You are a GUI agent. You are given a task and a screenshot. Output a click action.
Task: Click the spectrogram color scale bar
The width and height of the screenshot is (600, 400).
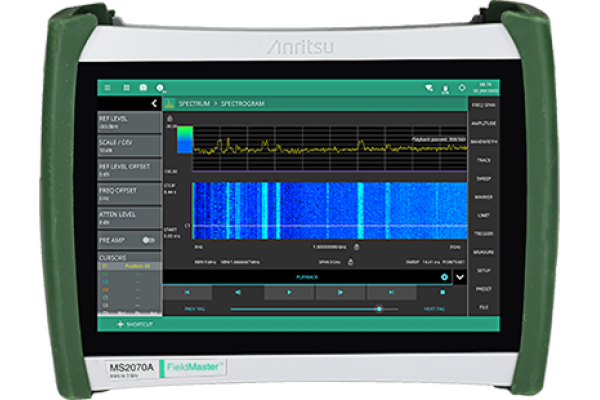point(185,140)
